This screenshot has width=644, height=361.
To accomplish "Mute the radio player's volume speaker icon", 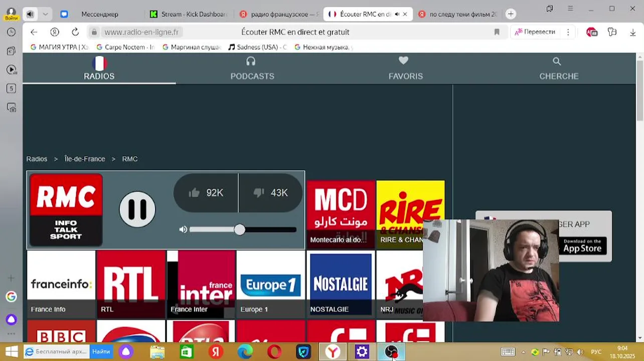I will pyautogui.click(x=183, y=229).
